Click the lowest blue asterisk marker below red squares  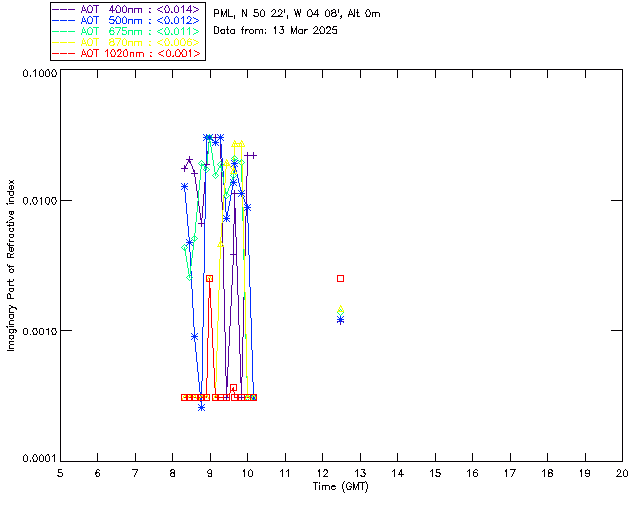pos(201,407)
